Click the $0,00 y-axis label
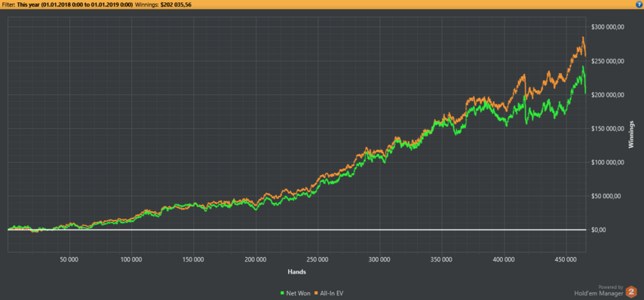 599,230
